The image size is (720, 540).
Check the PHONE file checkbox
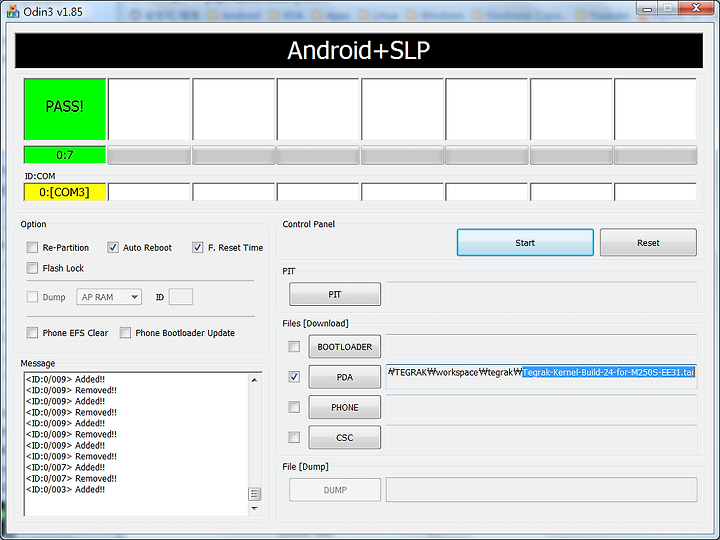coord(294,407)
